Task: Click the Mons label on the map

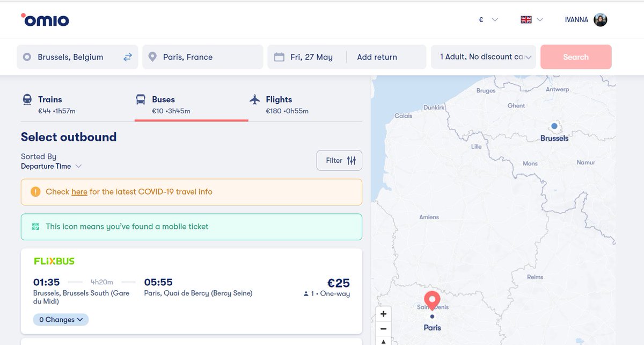Action: pyautogui.click(x=530, y=163)
